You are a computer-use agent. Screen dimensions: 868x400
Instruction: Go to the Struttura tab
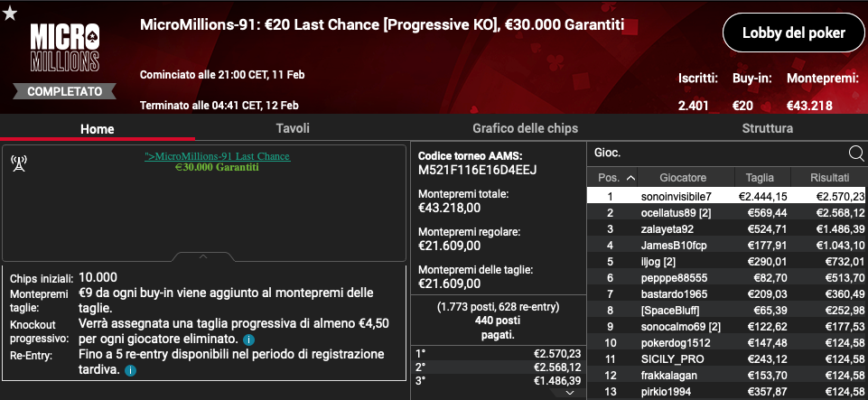pyautogui.click(x=767, y=128)
